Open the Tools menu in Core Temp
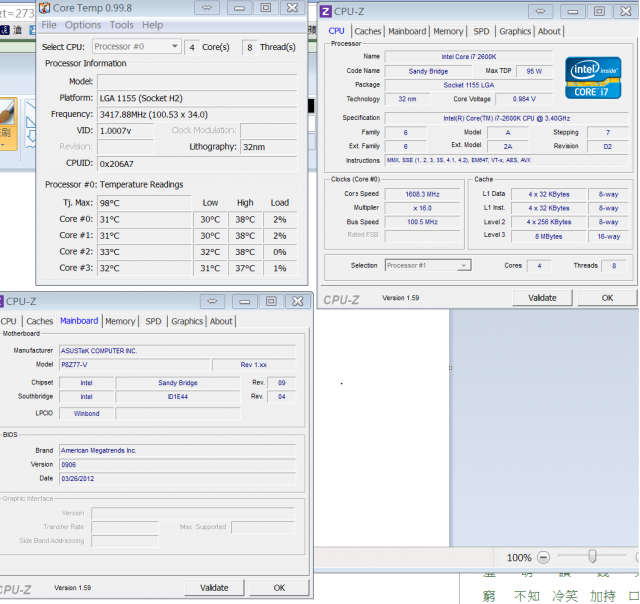This screenshot has height=604, width=640. (121, 25)
